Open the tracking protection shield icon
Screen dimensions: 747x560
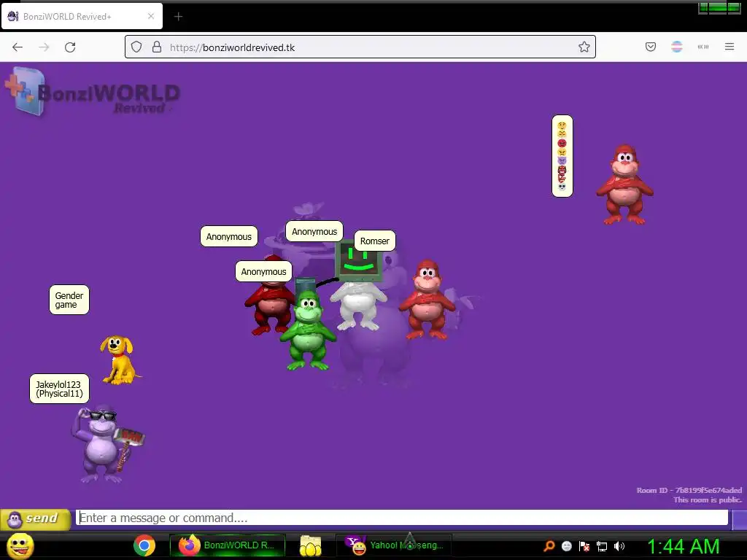136,47
